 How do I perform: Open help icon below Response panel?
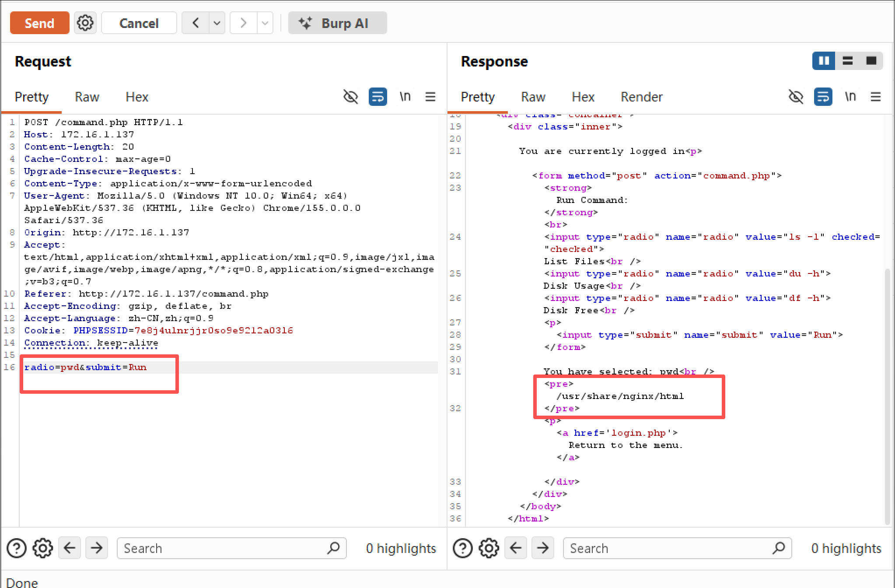(463, 548)
